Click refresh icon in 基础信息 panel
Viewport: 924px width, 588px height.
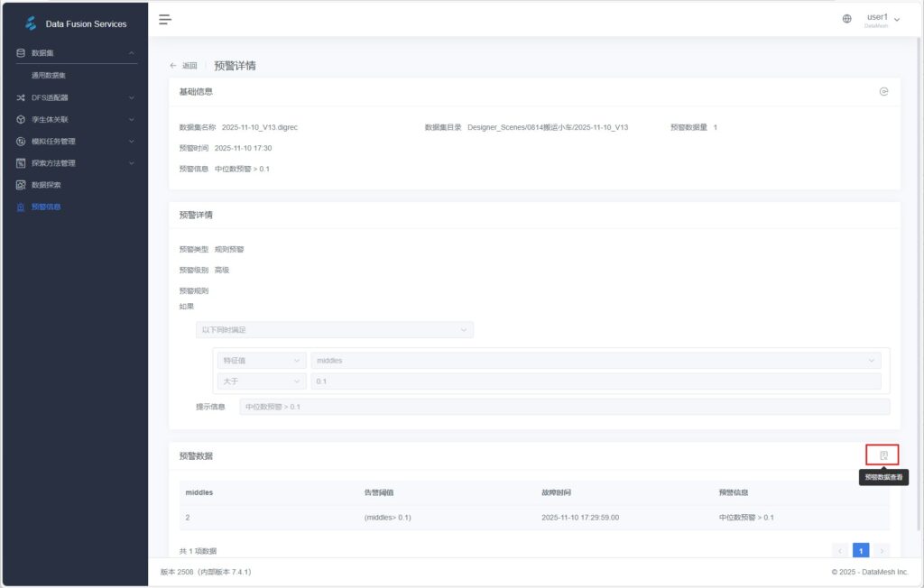point(883,92)
